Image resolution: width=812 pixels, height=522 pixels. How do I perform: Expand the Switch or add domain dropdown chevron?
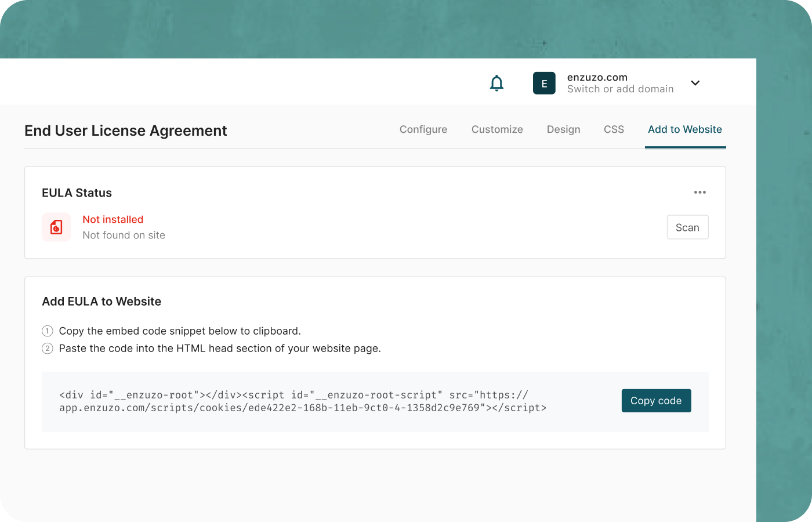click(x=695, y=83)
